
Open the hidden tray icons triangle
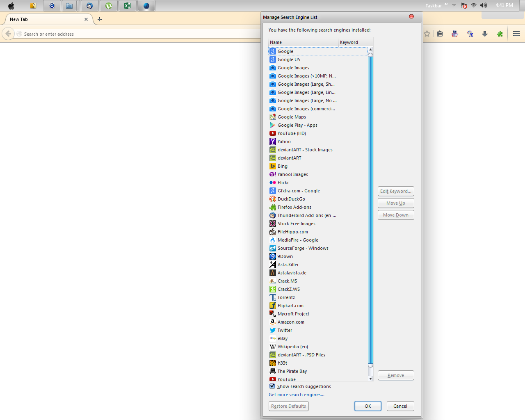click(454, 5)
